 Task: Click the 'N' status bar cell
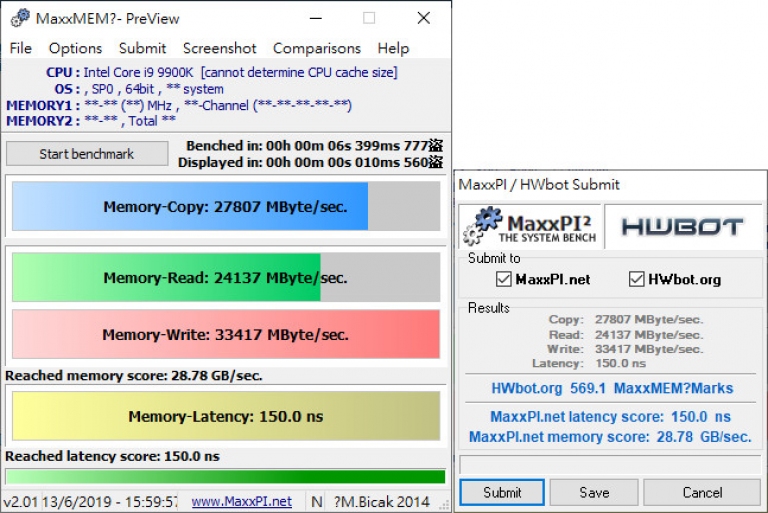click(317, 502)
